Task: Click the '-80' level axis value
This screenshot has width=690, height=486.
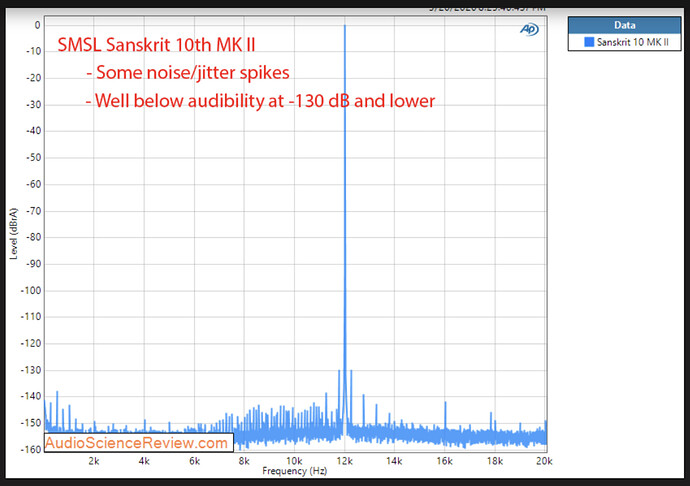Action: point(33,237)
